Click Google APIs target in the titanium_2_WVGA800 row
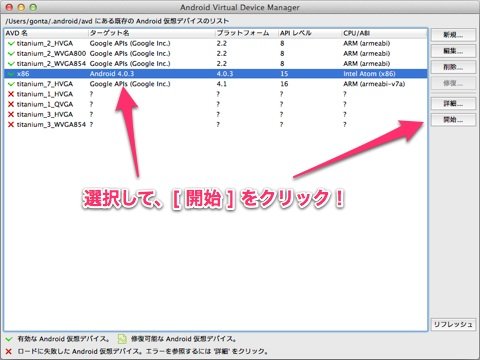Image resolution: width=480 pixels, height=360 pixels. click(x=130, y=54)
